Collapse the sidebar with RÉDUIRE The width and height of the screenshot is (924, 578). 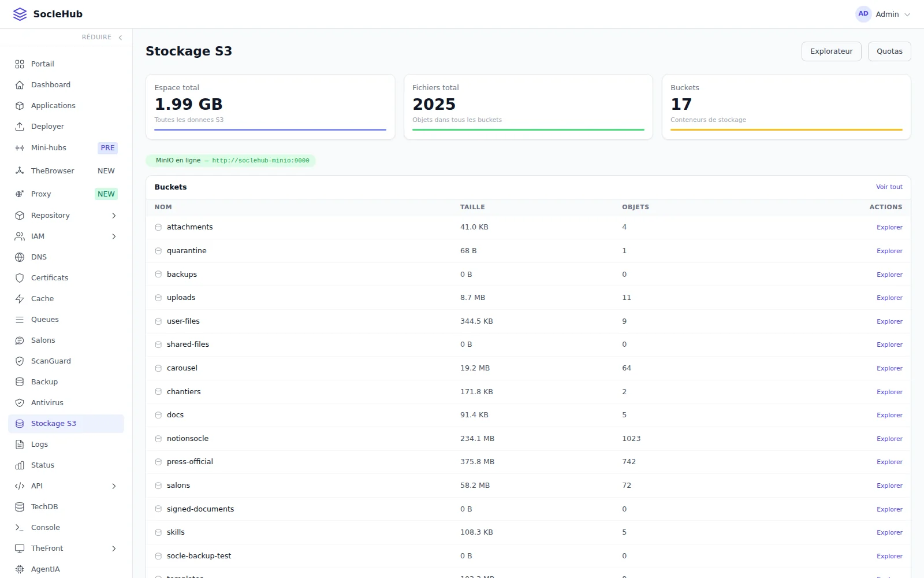tap(102, 37)
